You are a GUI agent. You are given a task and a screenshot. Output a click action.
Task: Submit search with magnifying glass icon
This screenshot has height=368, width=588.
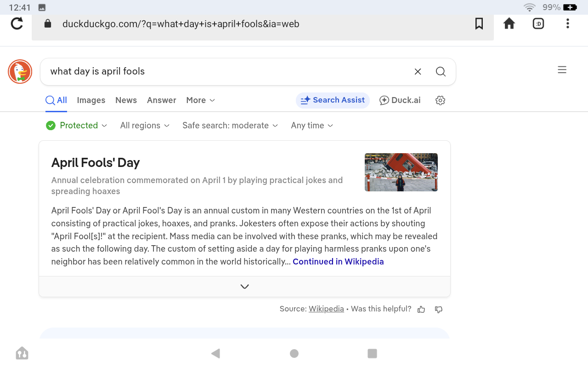[x=441, y=71]
